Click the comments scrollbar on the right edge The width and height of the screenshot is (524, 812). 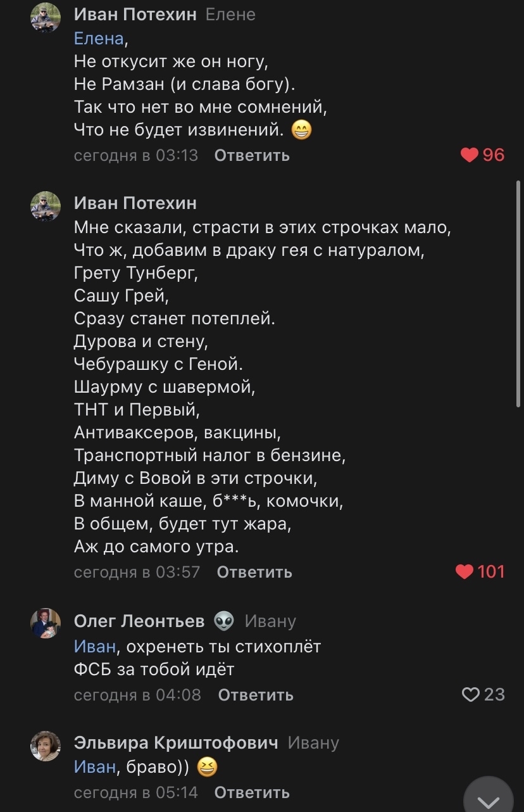[519, 291]
